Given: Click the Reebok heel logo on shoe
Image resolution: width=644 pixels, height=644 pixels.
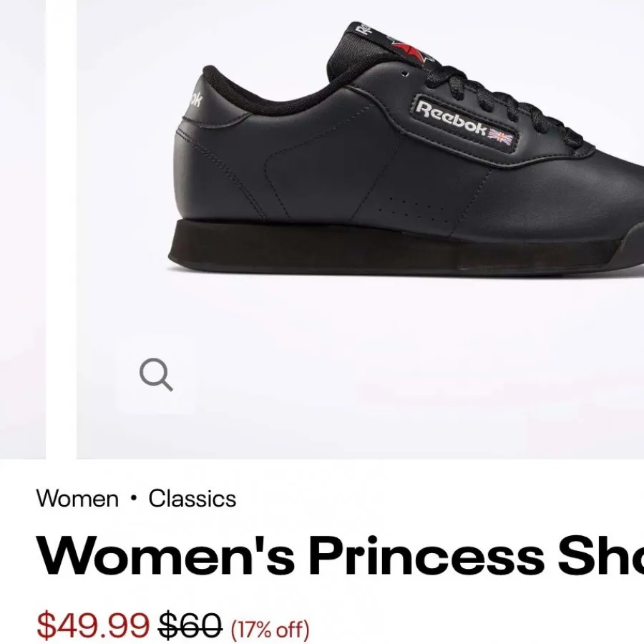Looking at the screenshot, I should [195, 99].
